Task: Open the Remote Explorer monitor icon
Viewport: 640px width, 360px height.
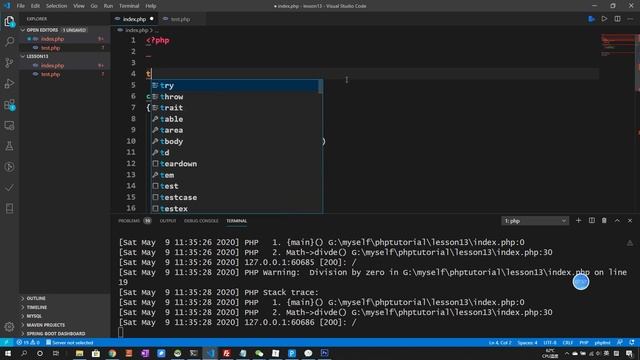Action: click(9, 125)
